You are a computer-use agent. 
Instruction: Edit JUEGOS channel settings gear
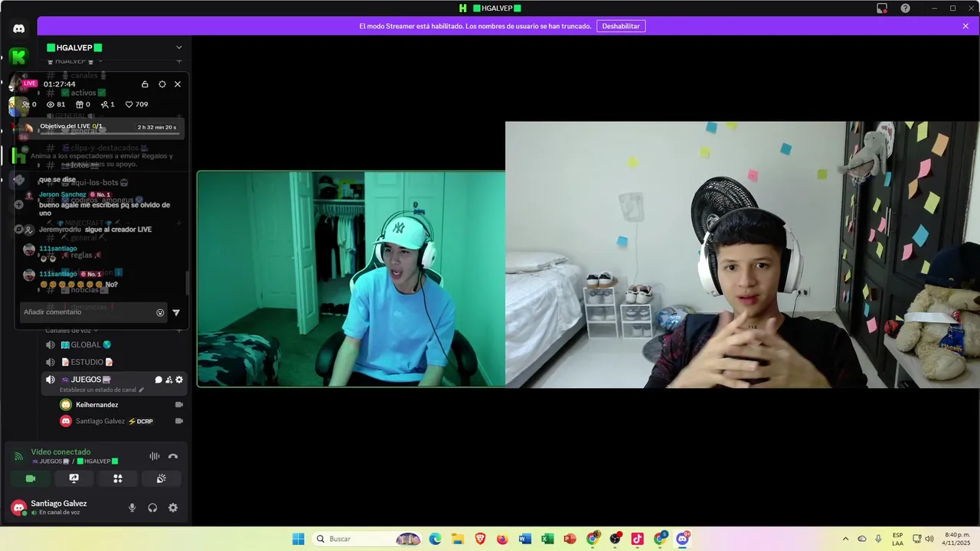tap(179, 380)
